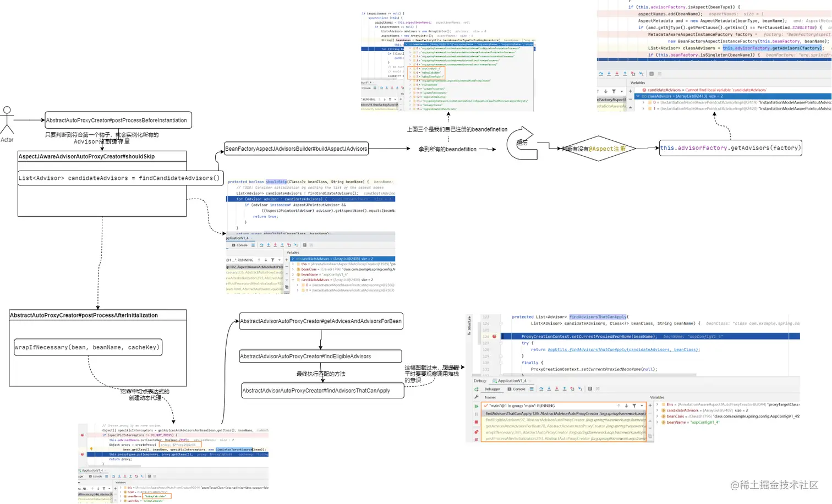
Task: Click Resume Program in the ApplicationV1_4 debugger
Action: pos(477,406)
